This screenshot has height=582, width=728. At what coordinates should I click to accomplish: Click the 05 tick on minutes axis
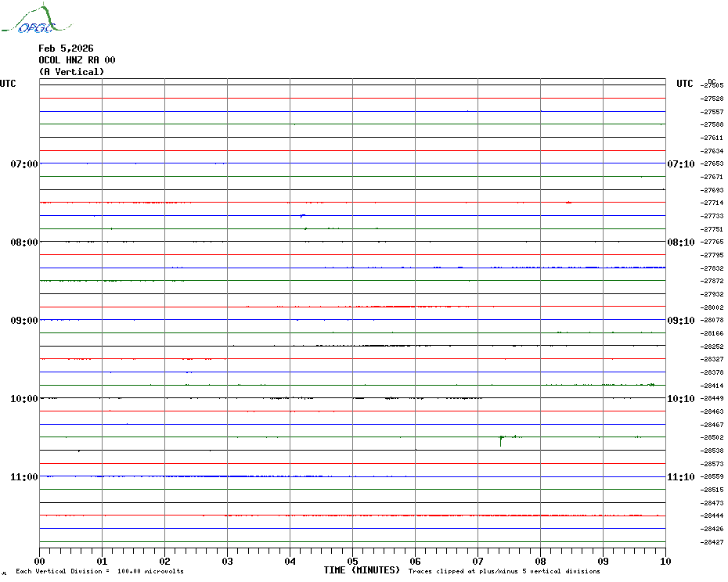[x=352, y=561]
